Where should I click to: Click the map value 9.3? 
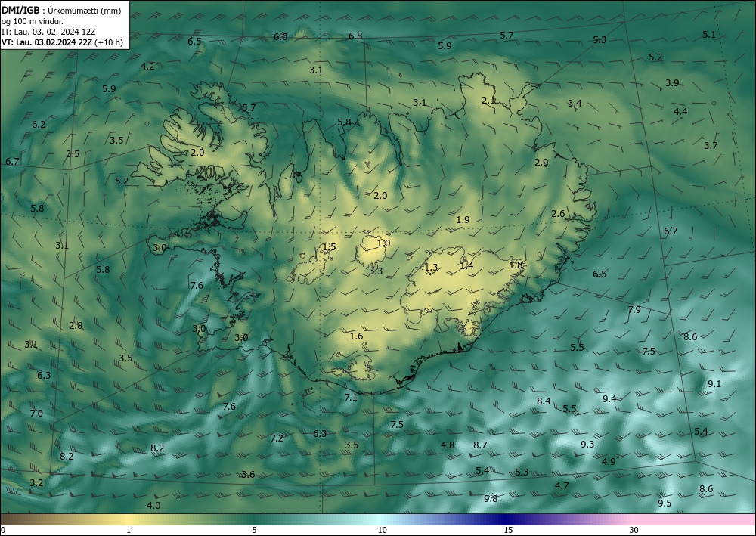[x=587, y=444]
